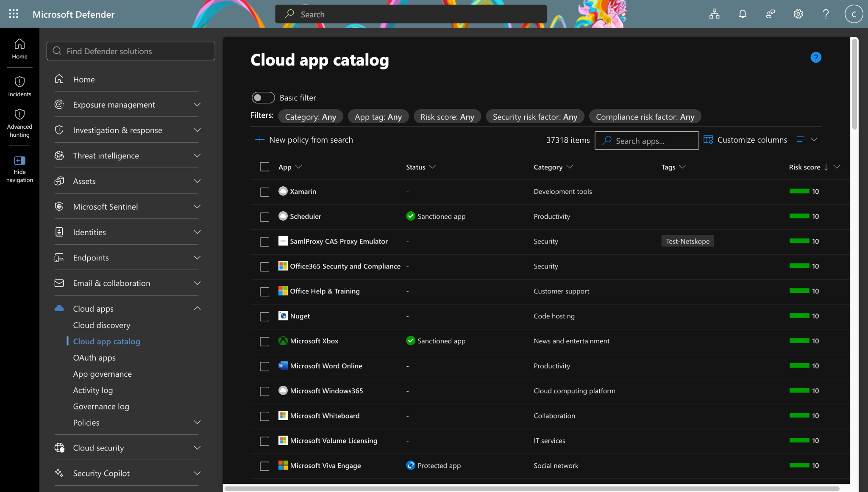Click the Office Help & Training icon
This screenshot has height=492, width=868.
point(283,291)
